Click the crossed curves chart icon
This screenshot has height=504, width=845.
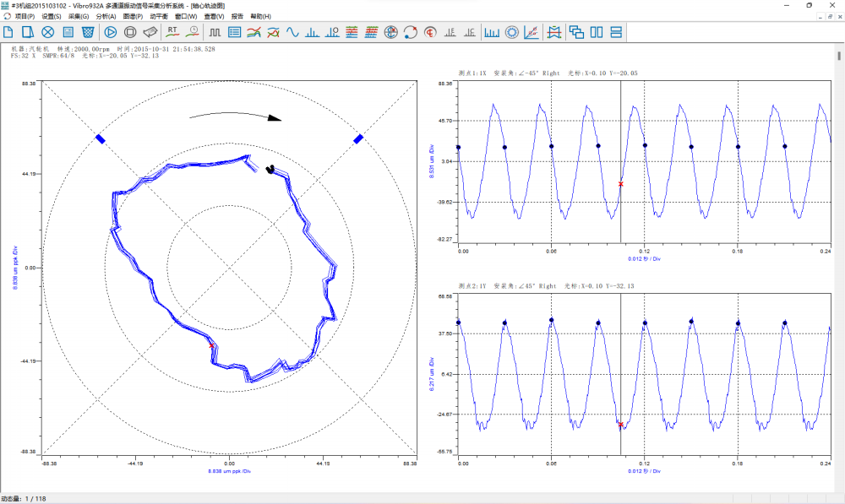(x=273, y=32)
